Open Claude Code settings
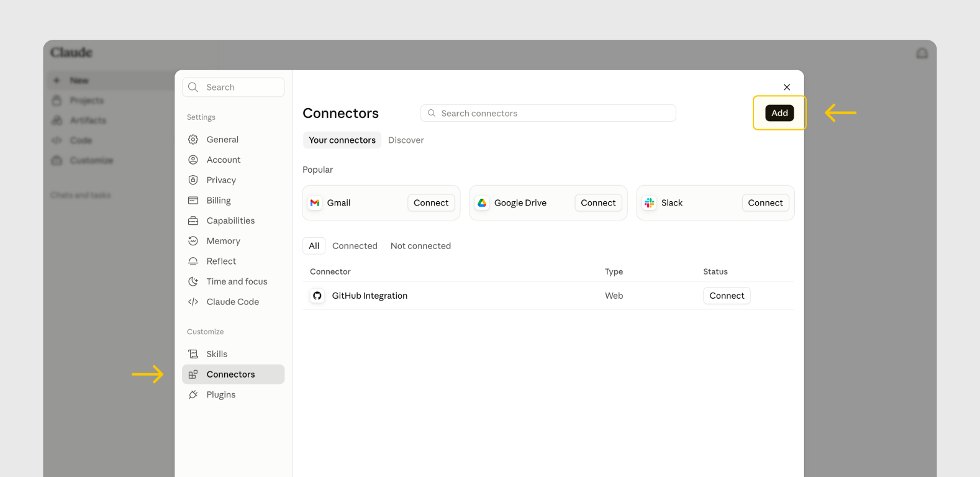980x477 pixels. click(234, 302)
